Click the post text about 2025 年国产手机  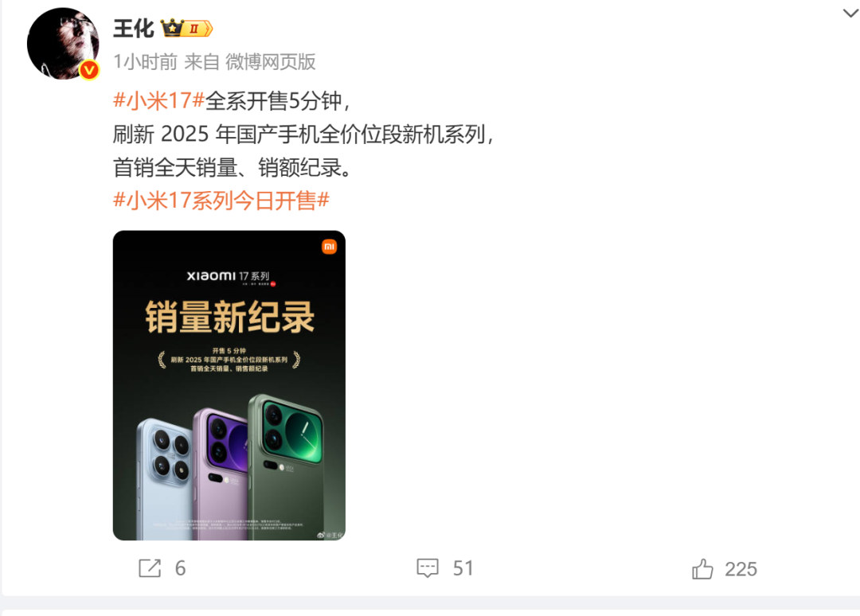coord(304,135)
